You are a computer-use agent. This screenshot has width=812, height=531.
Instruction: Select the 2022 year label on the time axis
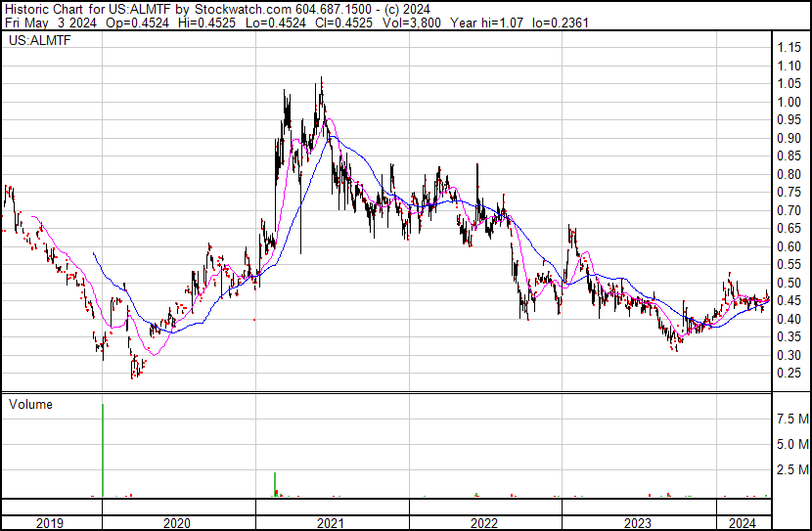[485, 522]
